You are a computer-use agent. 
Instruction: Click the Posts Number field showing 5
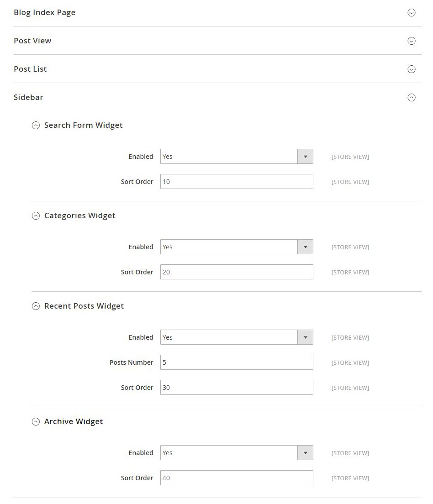pos(236,362)
